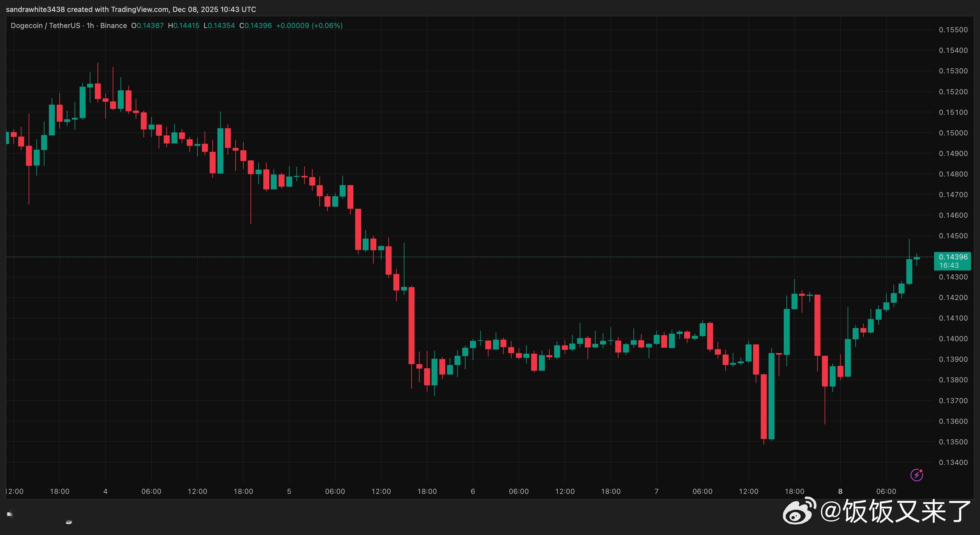
Task: Click the 0.15000 price axis label
Action: 953,133
